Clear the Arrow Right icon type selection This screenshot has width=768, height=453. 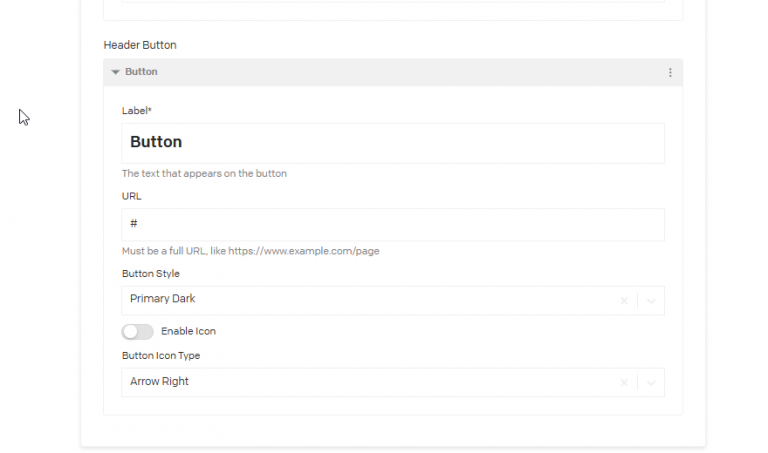(624, 382)
